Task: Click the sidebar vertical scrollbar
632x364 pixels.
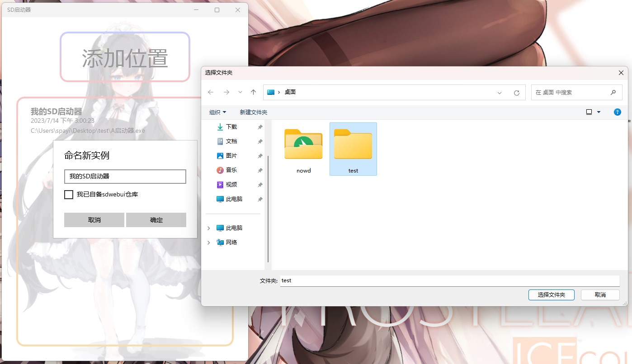Action: coord(268,209)
